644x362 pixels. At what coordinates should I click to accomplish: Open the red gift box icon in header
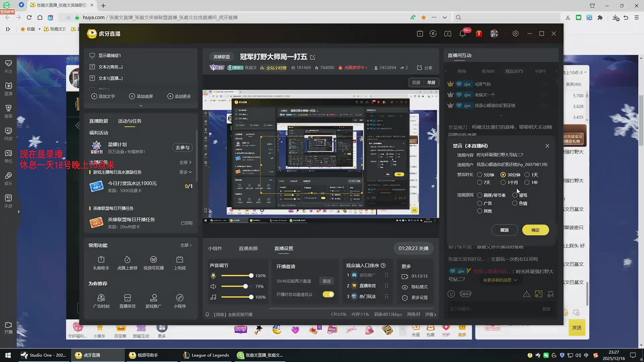coord(479,34)
